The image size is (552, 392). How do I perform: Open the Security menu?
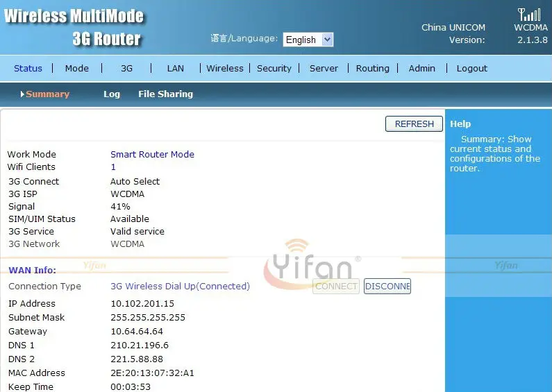pyautogui.click(x=274, y=68)
